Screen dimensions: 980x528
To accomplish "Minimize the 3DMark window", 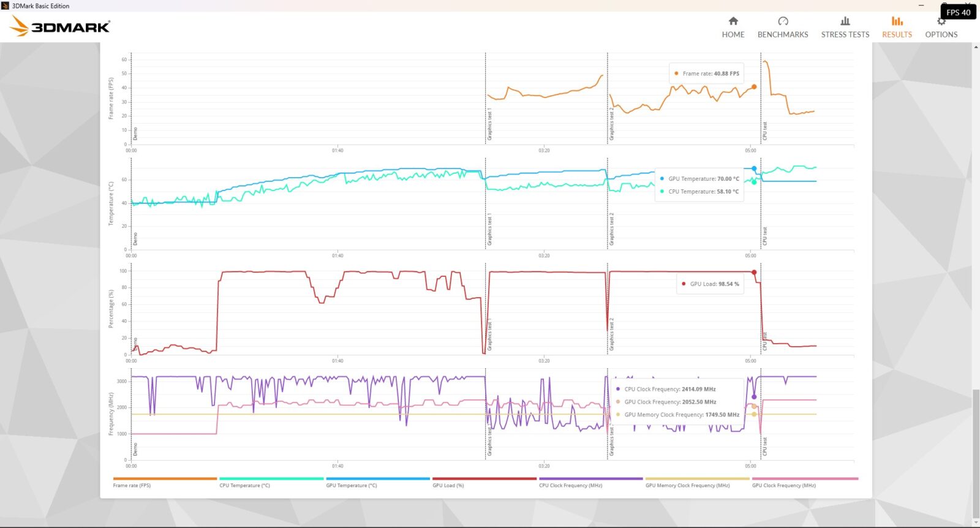I will 921,6.
